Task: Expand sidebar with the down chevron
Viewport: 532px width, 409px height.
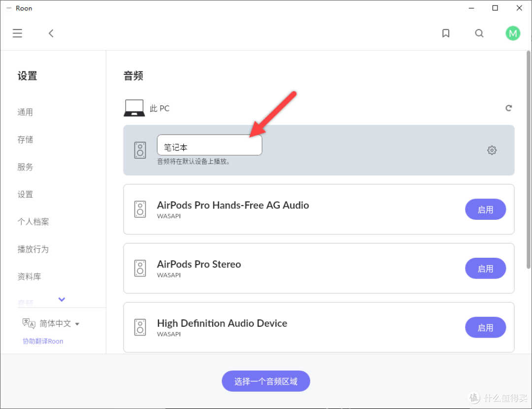Action: [x=62, y=299]
